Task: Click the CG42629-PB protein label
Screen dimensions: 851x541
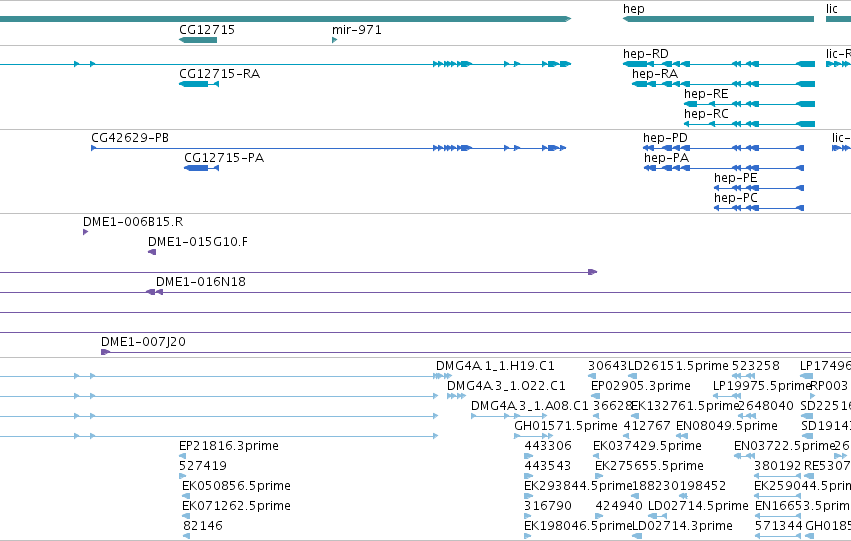Action: pos(130,138)
